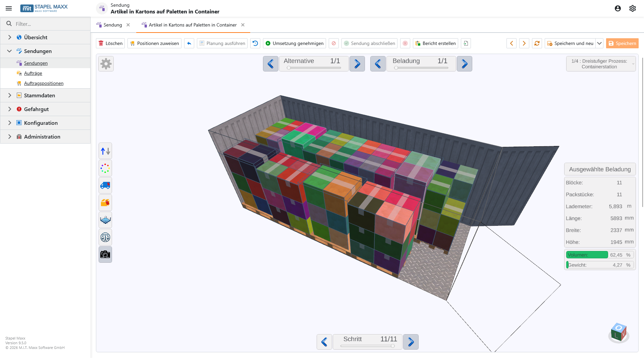
Task: Click the undo arrow toolbar icon
Action: pos(189,43)
